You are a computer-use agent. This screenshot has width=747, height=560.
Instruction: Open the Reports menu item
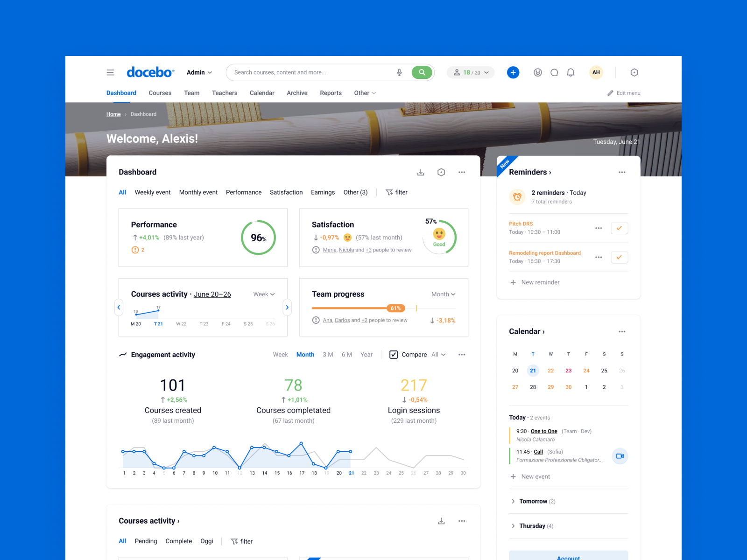[x=331, y=93]
